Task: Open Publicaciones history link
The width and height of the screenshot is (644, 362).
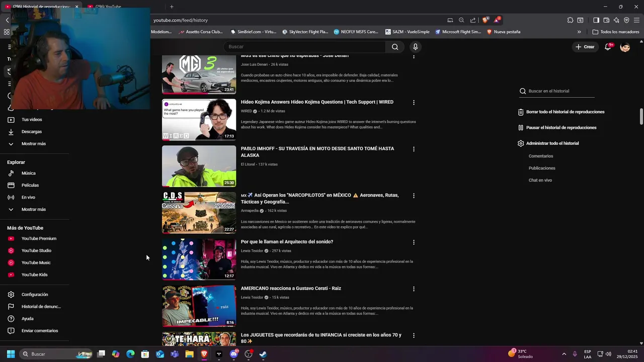Action: 542,168
